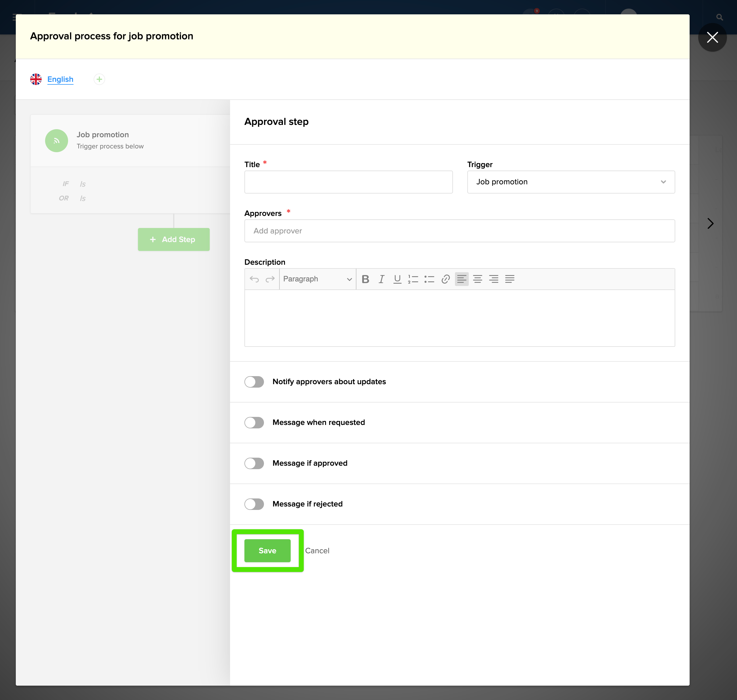This screenshot has width=737, height=700.
Task: Undo last edit in description
Action: tap(254, 279)
